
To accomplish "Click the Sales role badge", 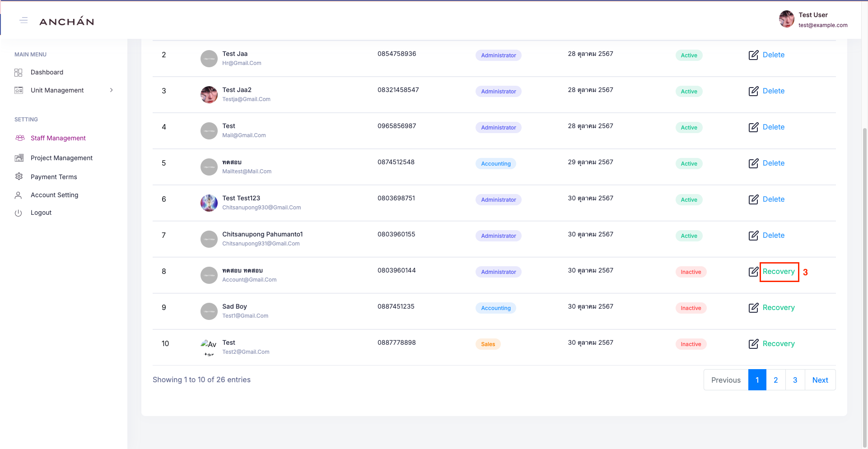I will (x=488, y=344).
